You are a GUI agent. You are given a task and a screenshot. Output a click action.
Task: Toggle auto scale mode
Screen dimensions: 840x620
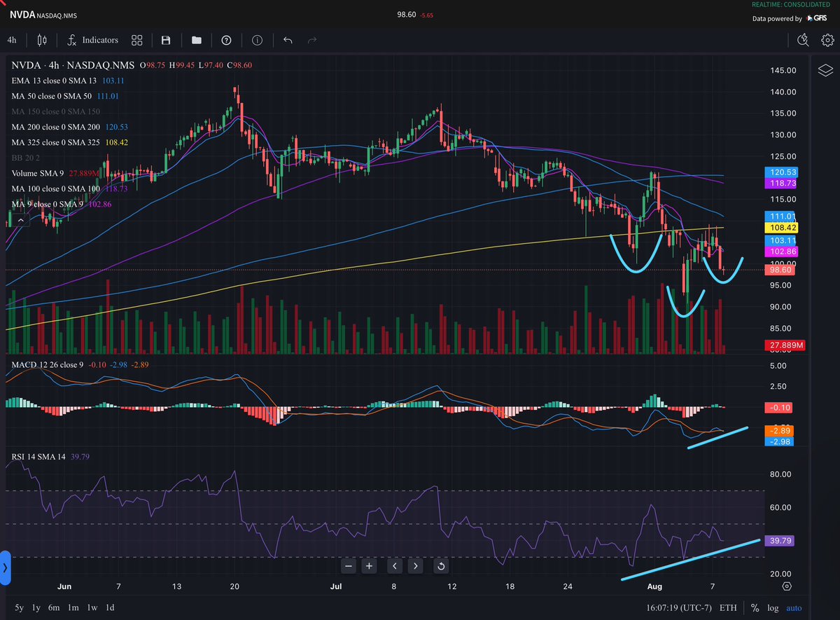pyautogui.click(x=794, y=608)
